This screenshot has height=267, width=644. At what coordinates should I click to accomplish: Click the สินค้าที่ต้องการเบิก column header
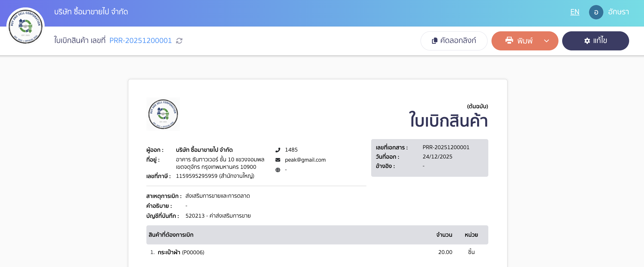171,235
